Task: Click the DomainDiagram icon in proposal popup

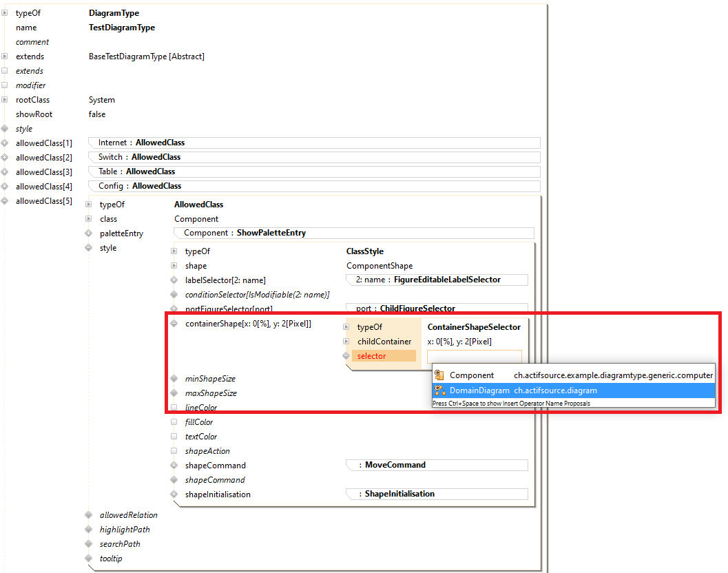Action: coord(439,390)
